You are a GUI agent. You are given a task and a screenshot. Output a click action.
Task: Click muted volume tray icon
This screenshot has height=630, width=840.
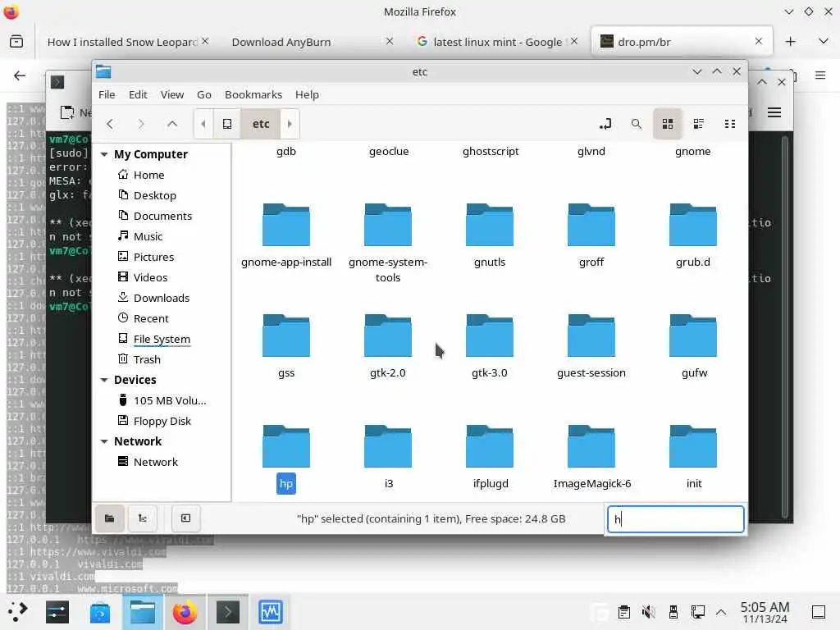point(648,612)
